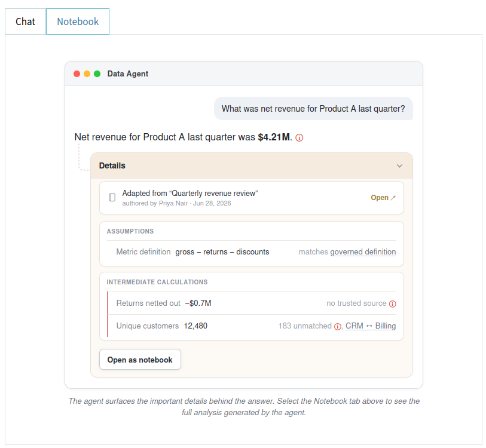
Task: Select the Chat tab
Action: click(x=26, y=22)
